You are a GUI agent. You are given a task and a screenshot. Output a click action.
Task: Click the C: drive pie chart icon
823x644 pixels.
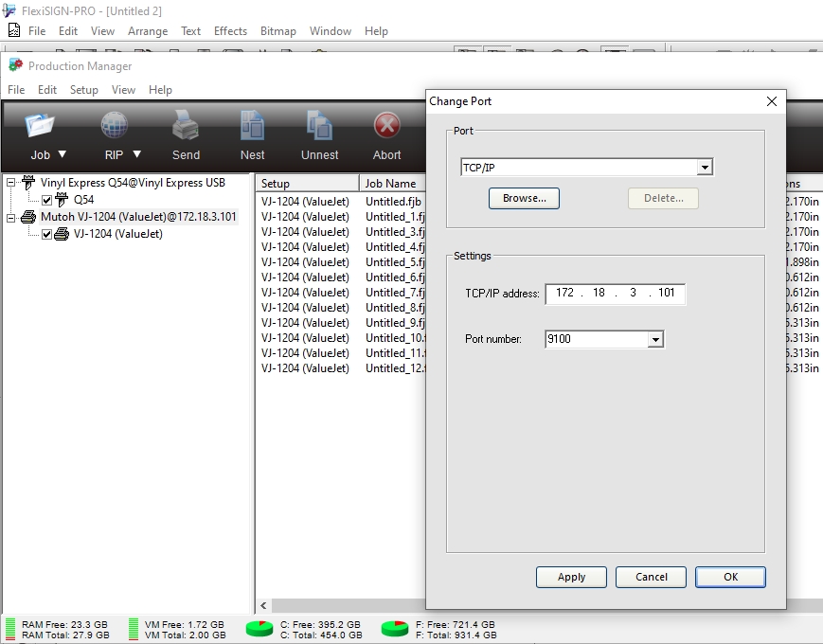point(259,628)
